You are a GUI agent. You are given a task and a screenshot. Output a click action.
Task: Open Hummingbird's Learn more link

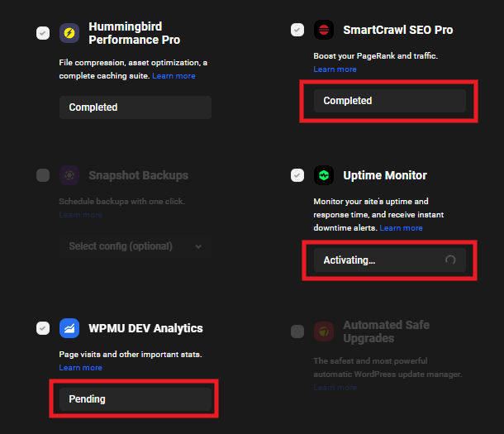[174, 76]
